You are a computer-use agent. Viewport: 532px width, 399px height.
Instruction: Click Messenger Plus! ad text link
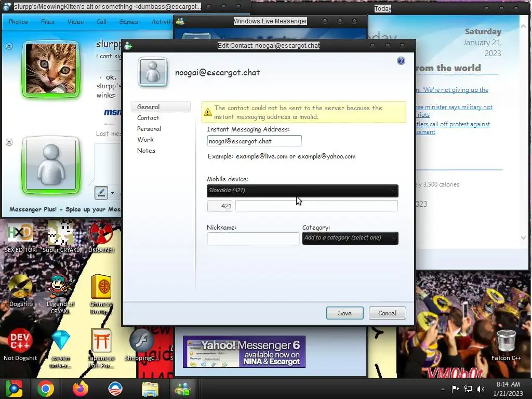pos(65,209)
